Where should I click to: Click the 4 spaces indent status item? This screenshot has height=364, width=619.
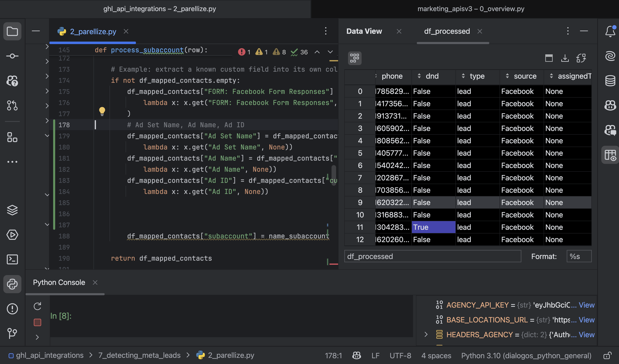coord(436,355)
